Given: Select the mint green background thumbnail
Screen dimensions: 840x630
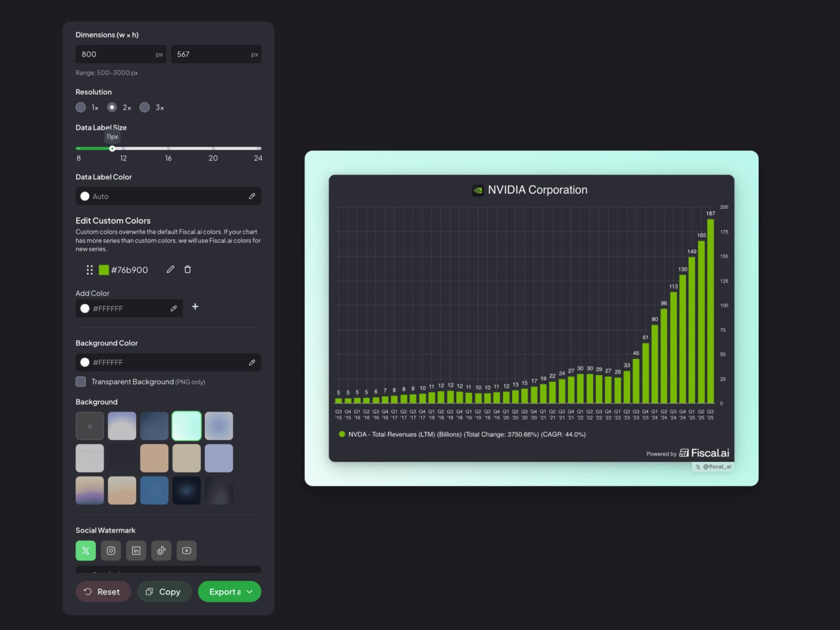Looking at the screenshot, I should click(x=186, y=426).
